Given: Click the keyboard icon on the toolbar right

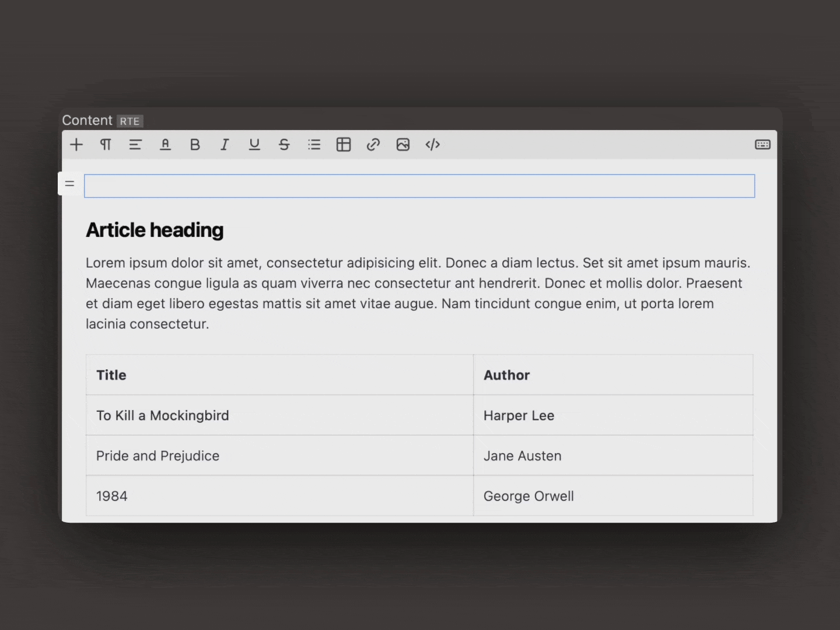Looking at the screenshot, I should pos(762,145).
